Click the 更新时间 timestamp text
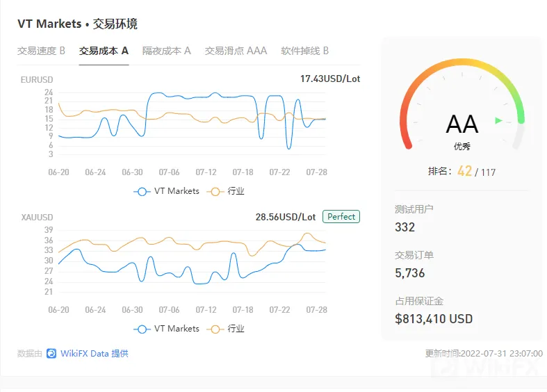This screenshot has height=392, width=547. [484, 353]
